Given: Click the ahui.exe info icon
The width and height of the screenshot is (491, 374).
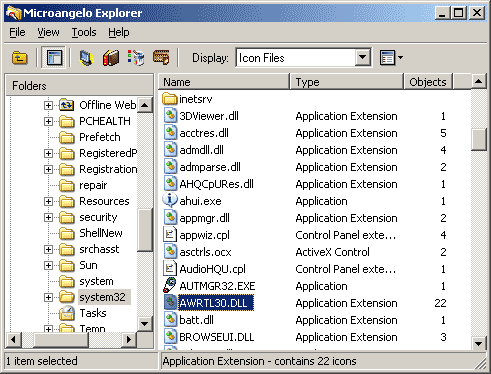Looking at the screenshot, I should [x=170, y=201].
